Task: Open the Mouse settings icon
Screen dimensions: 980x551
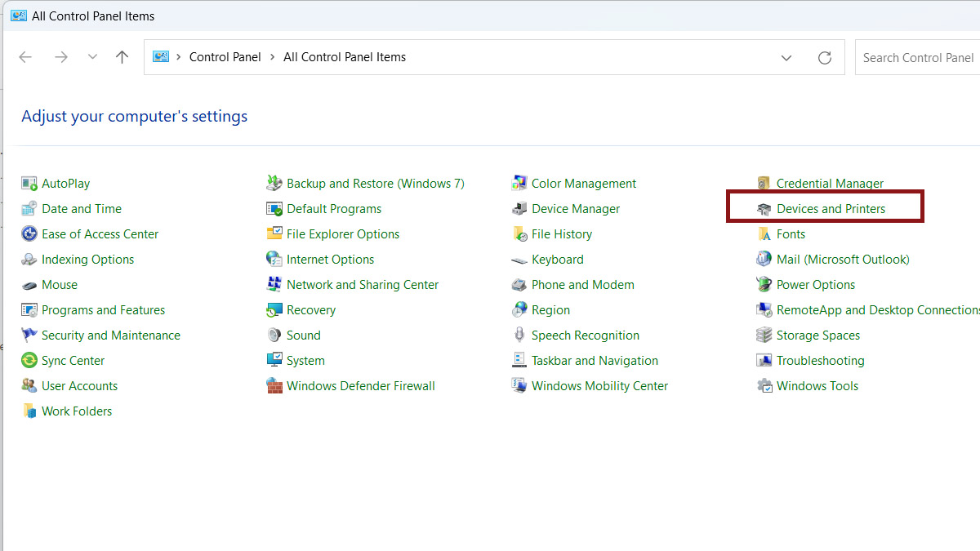Action: [x=29, y=285]
